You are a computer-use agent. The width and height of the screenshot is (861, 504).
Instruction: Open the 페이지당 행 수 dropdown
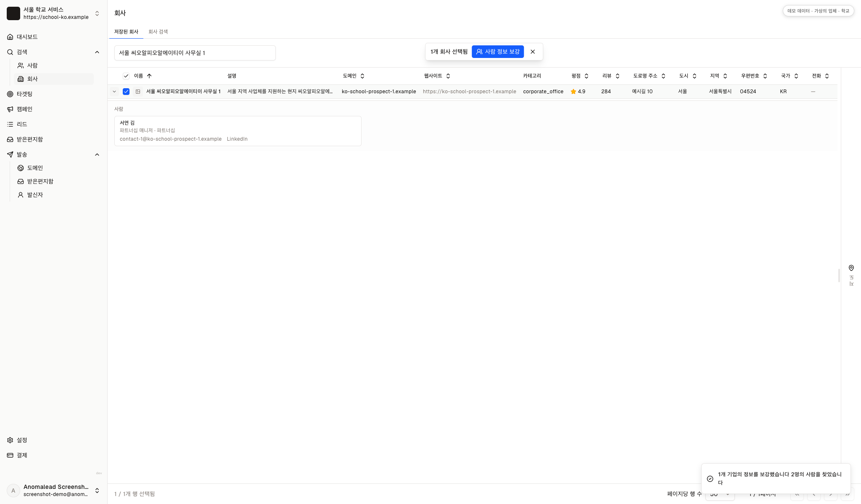[x=720, y=494]
